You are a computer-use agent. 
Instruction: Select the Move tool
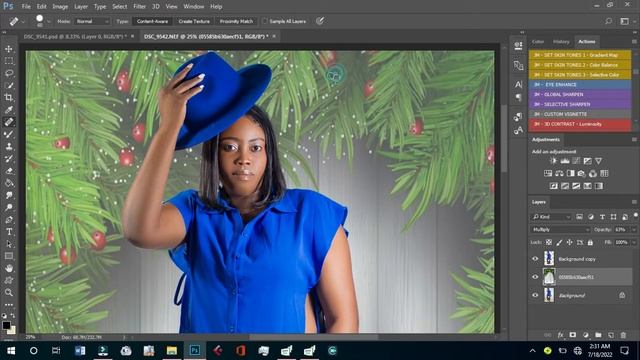tap(9, 49)
